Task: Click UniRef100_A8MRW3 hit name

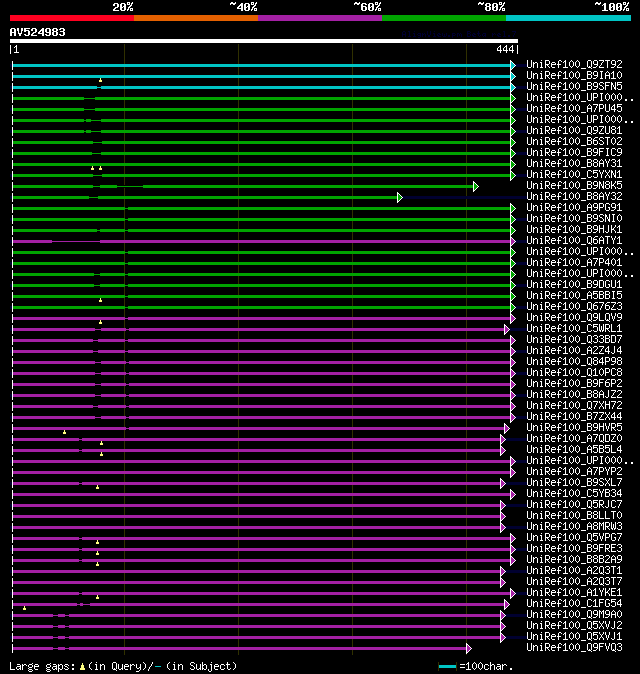Action: tap(574, 527)
